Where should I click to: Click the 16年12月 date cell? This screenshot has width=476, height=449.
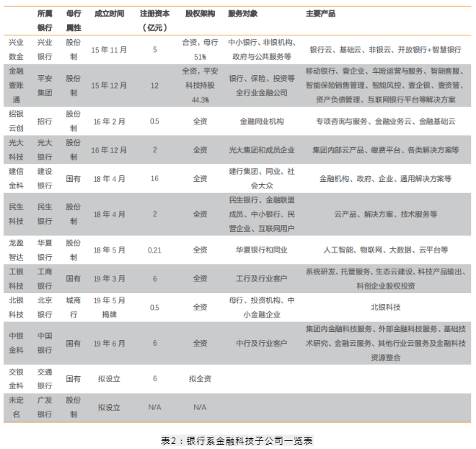point(109,149)
